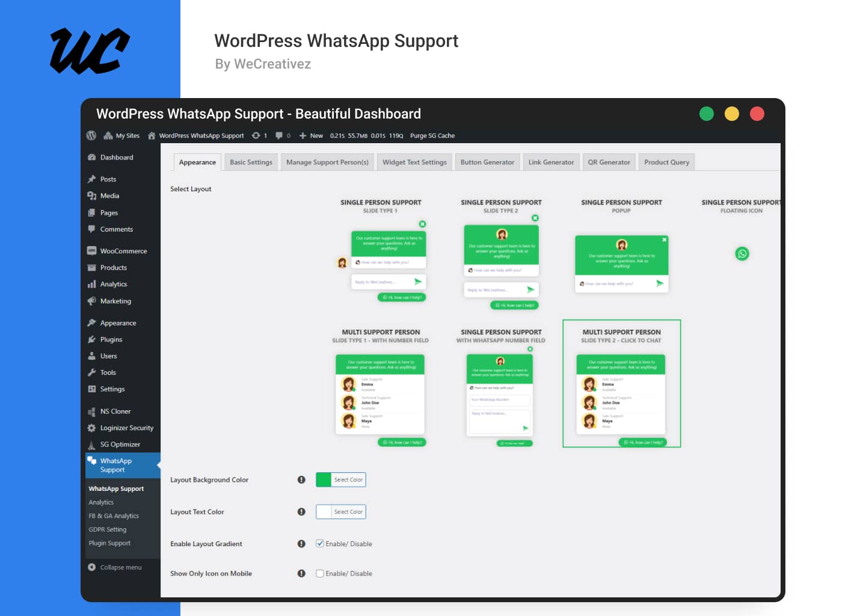
Task: Choose the With WhatsApp Number Field layout
Action: (x=501, y=388)
